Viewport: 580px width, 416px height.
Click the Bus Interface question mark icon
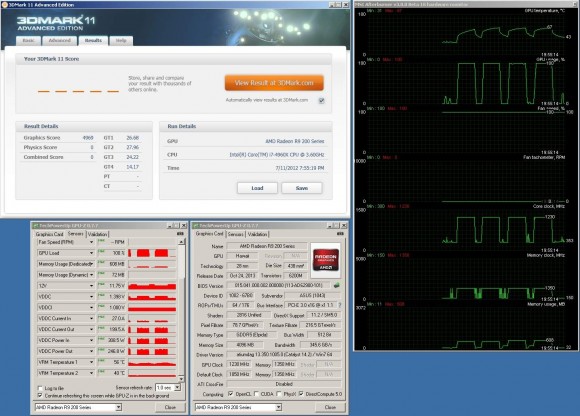point(340,305)
